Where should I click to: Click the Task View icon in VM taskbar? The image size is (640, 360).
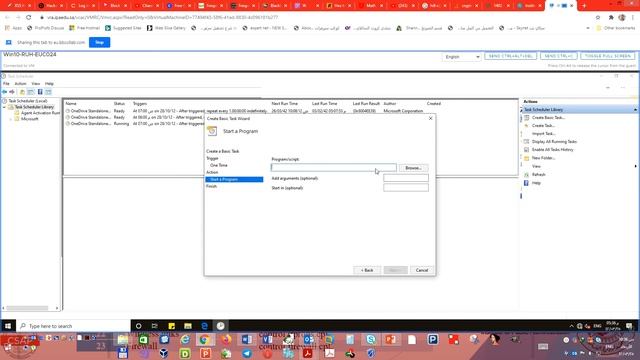click(x=155, y=326)
